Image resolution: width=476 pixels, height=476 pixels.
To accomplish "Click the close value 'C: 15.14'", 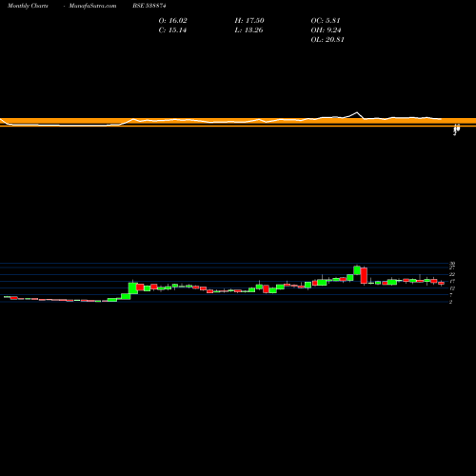I will coord(172,30).
